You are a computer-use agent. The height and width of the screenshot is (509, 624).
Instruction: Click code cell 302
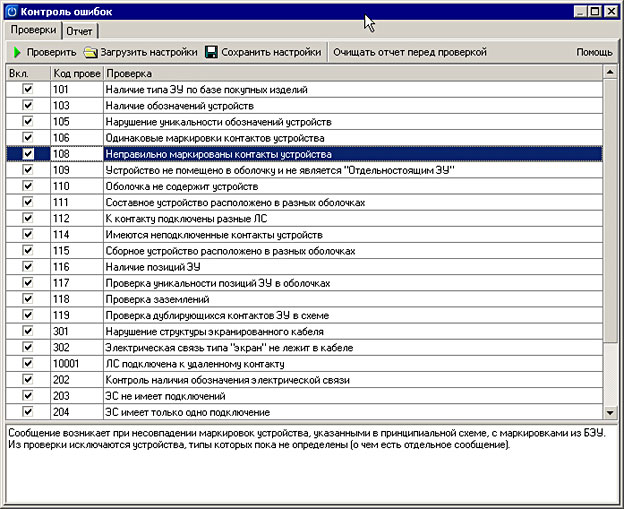pyautogui.click(x=77, y=347)
